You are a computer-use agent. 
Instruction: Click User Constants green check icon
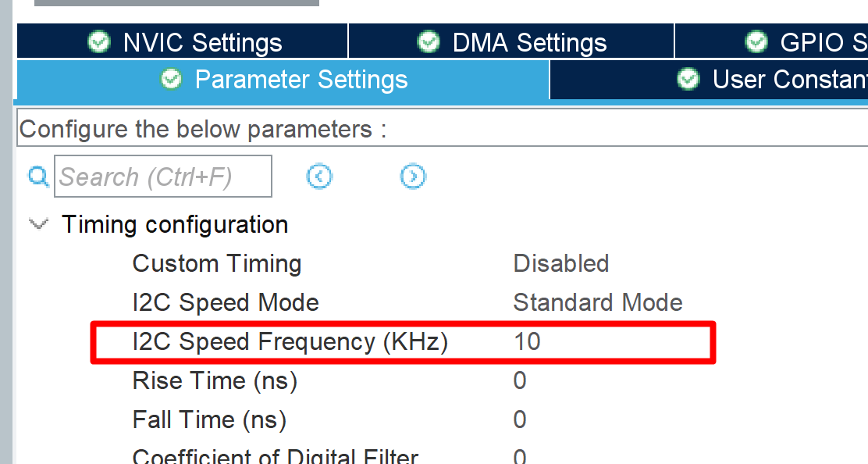tap(688, 79)
